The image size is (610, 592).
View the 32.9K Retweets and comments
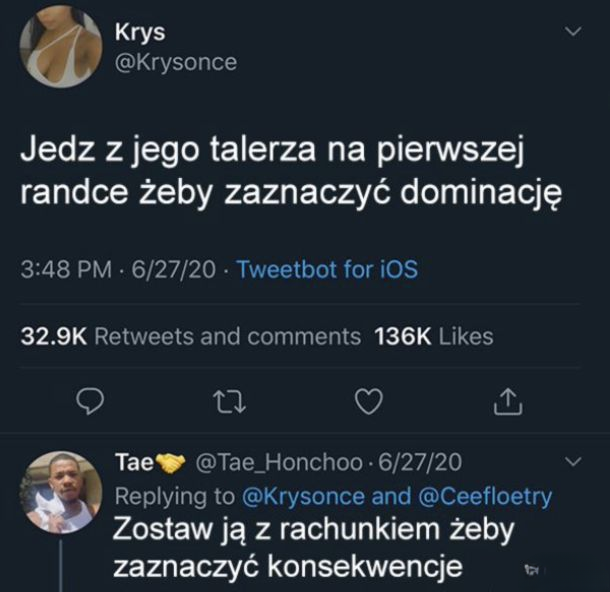190,337
